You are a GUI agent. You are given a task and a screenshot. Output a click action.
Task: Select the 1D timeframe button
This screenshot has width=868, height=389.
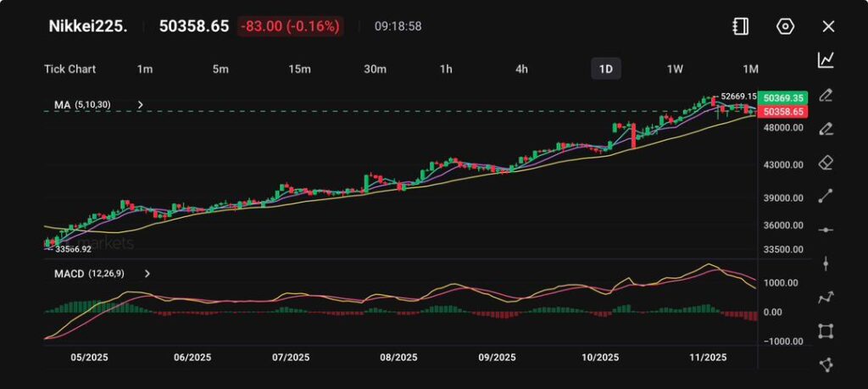point(605,69)
